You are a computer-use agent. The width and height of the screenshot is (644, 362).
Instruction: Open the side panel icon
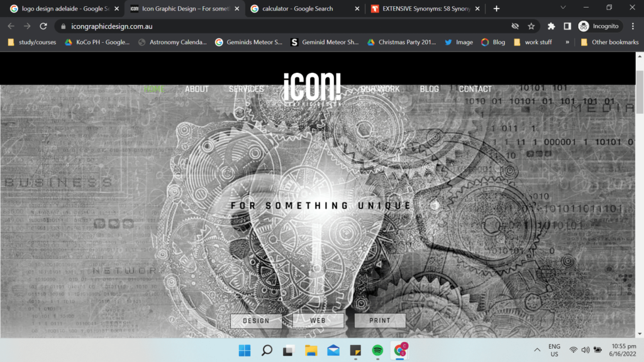tap(567, 26)
